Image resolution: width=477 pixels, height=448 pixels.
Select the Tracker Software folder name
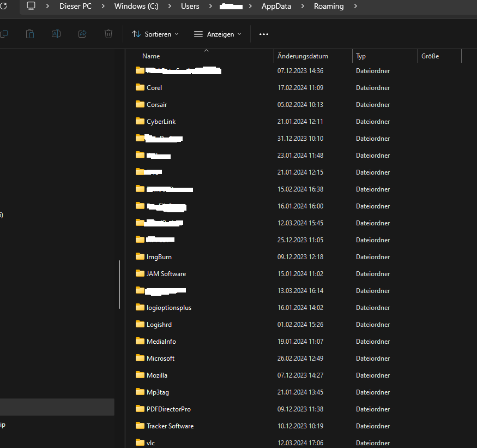(x=170, y=426)
